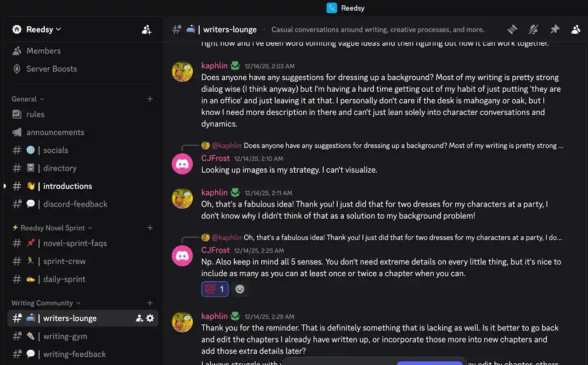The image size is (588, 365).
Task: Open Server Boosts page
Action: click(51, 69)
